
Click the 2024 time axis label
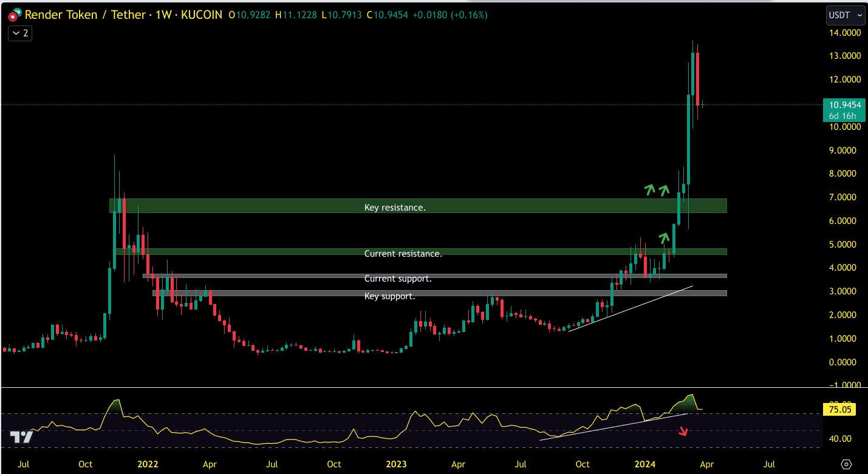644,464
